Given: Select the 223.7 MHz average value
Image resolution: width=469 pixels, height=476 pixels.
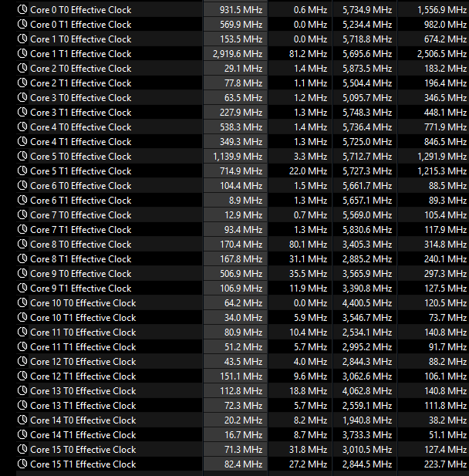Looking at the screenshot, I should [445, 464].
